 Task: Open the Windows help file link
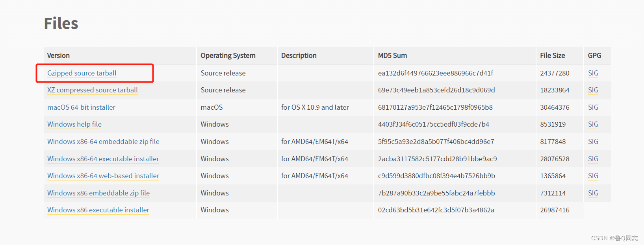tap(74, 124)
